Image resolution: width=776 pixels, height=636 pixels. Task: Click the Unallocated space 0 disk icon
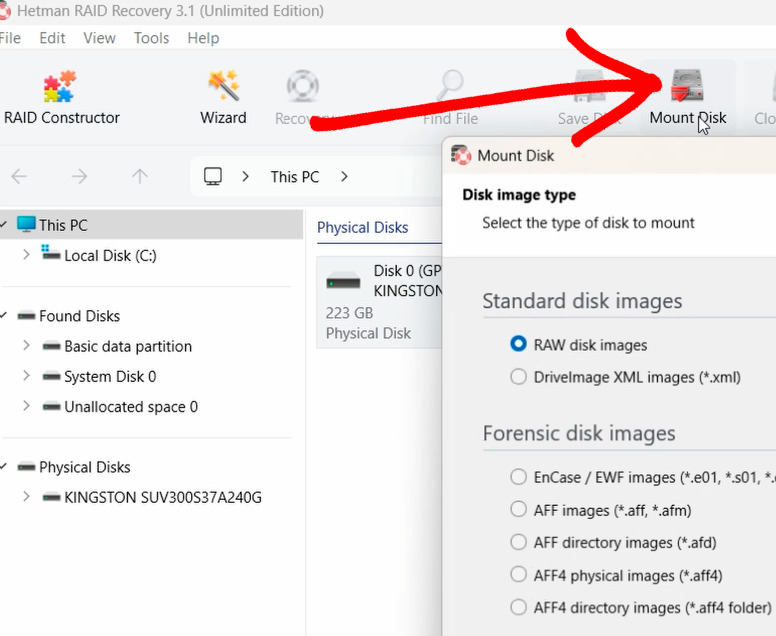51,407
